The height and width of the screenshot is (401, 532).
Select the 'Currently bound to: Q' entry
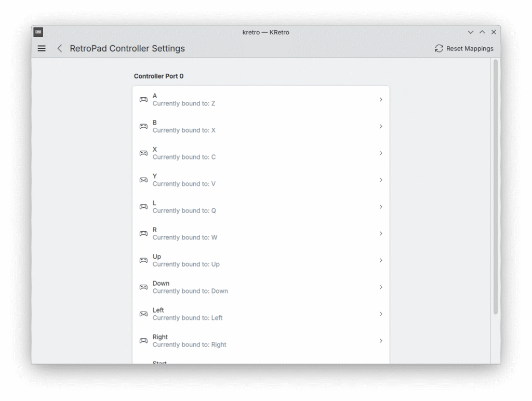tap(260, 207)
